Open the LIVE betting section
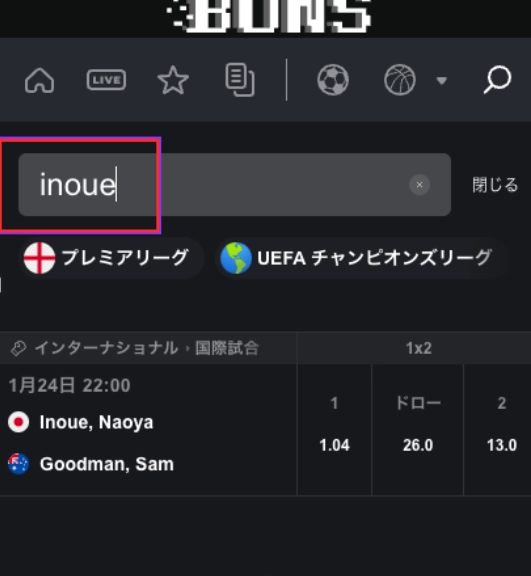531x576 pixels. (106, 80)
